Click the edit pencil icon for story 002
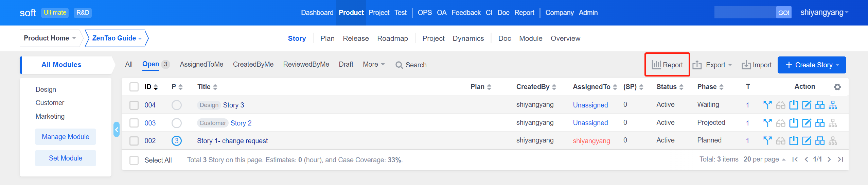Viewport: 868px width, 185px height. pos(807,141)
